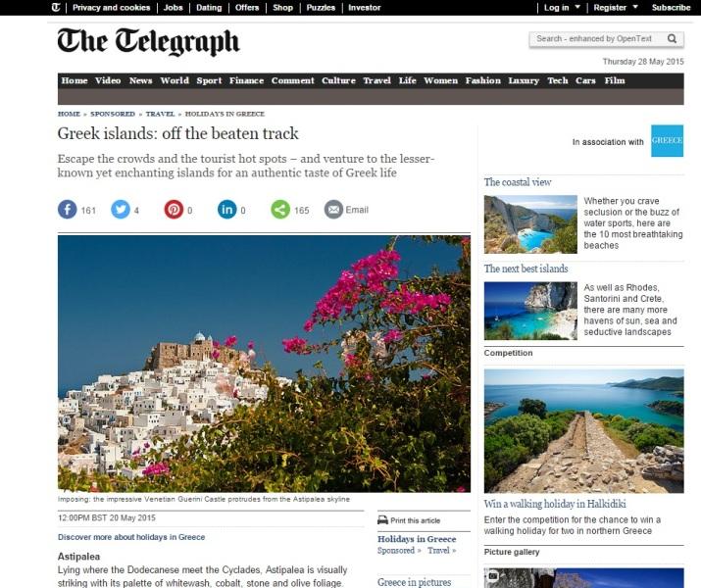Screen dimensions: 701x588
Task: Click the blue GREECE sponsor logo
Action: tap(667, 141)
